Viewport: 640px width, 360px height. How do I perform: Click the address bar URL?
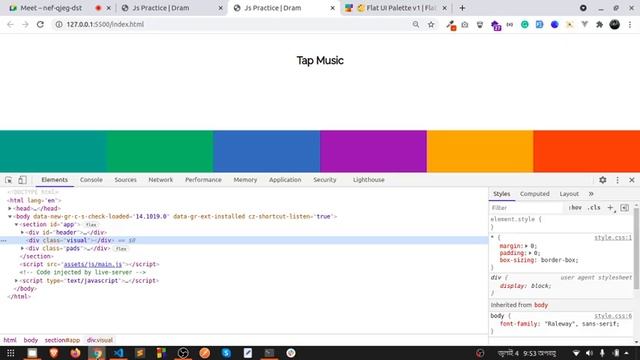pyautogui.click(x=105, y=24)
